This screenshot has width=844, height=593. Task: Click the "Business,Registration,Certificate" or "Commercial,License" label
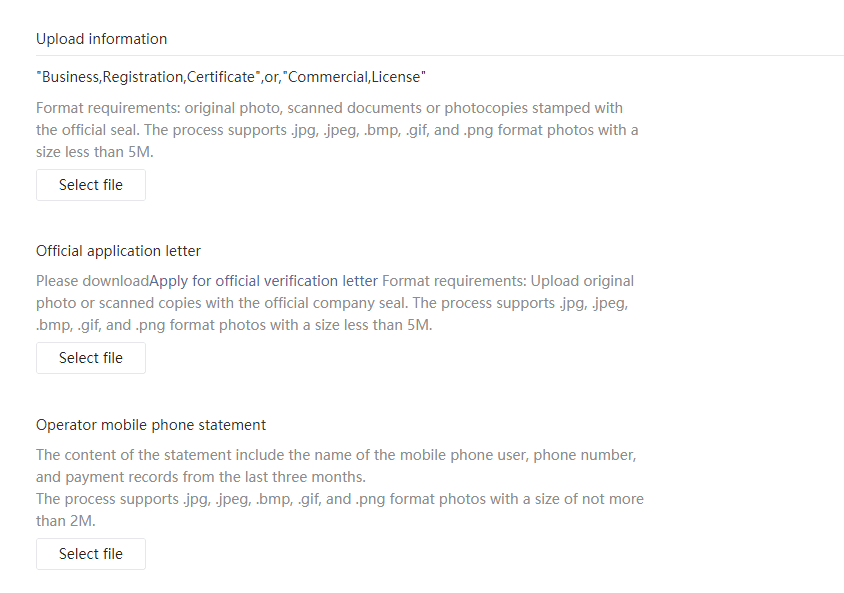click(x=231, y=77)
